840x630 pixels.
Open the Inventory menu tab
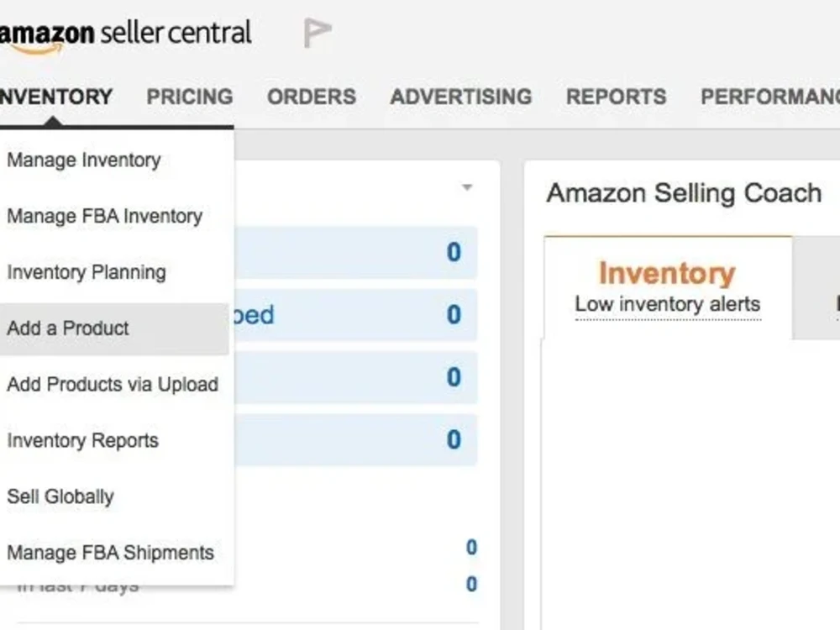[x=55, y=97]
